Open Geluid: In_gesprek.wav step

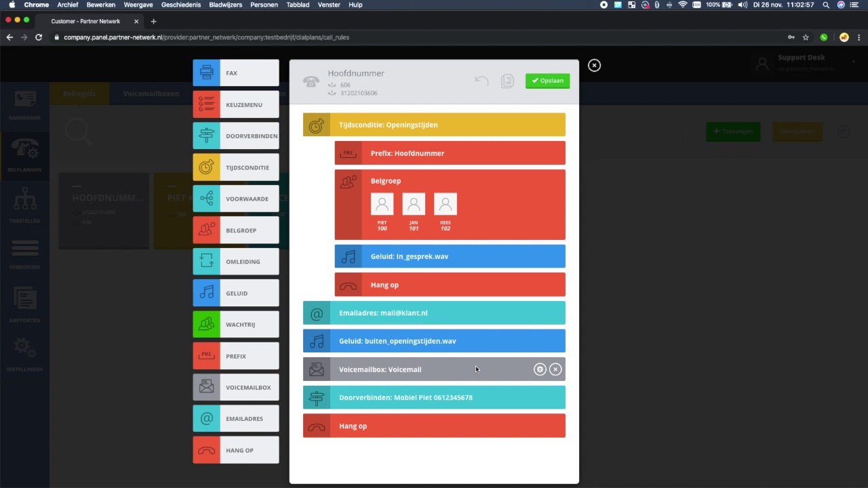tap(450, 256)
